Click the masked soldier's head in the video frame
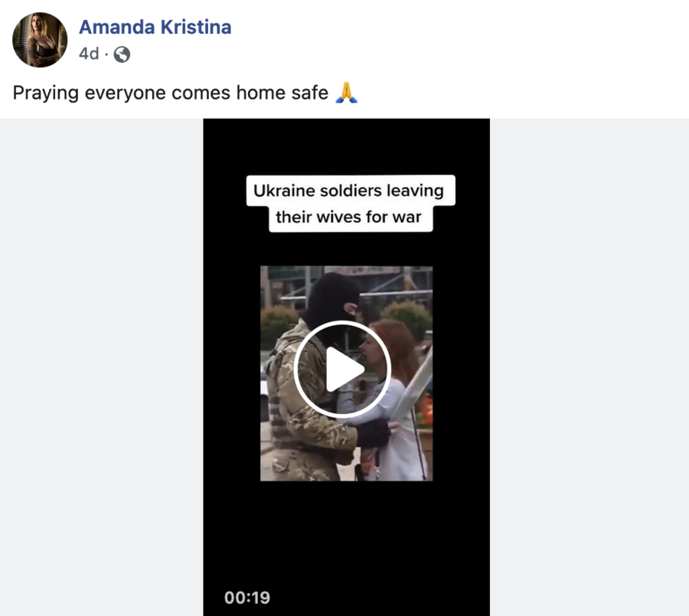689x616 pixels. tap(332, 303)
